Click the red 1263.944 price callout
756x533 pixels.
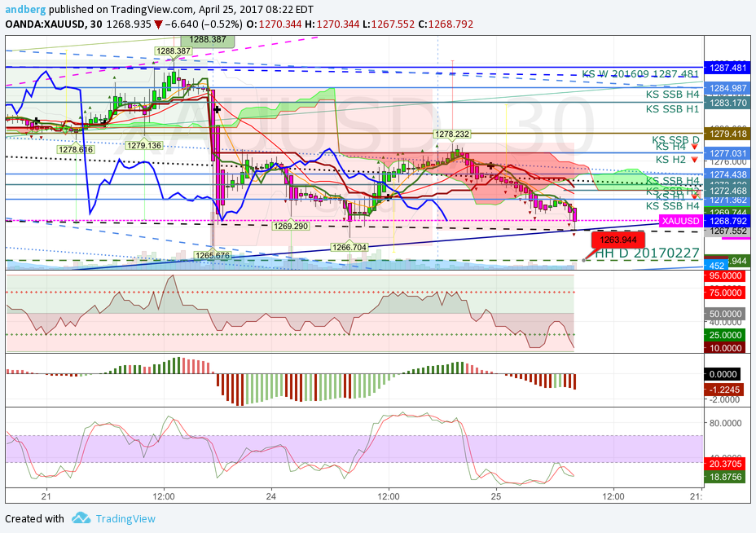pyautogui.click(x=618, y=240)
